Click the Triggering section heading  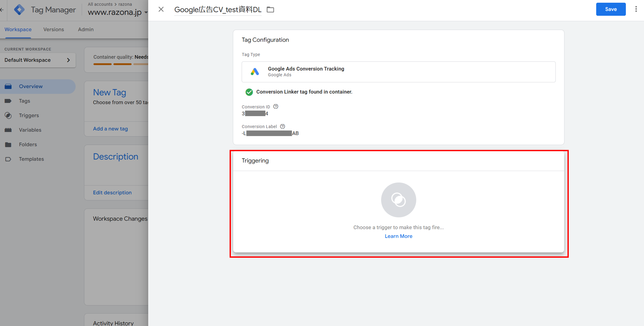pos(255,161)
